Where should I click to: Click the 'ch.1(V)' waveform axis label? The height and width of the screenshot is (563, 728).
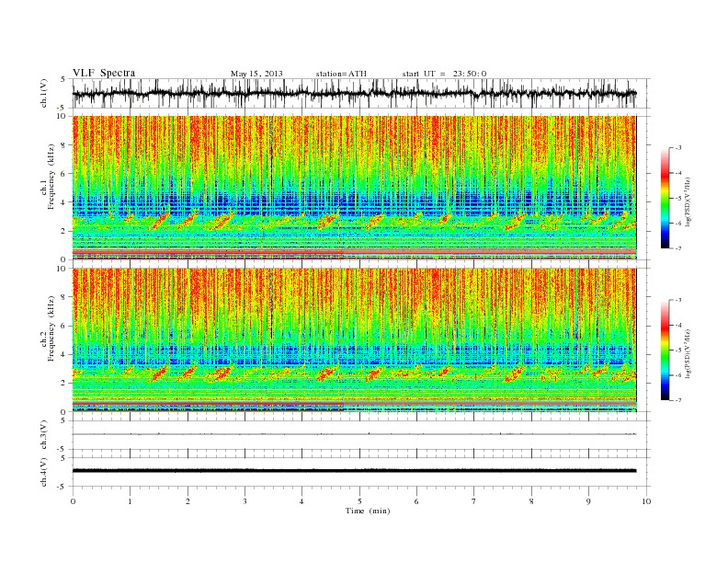click(44, 93)
